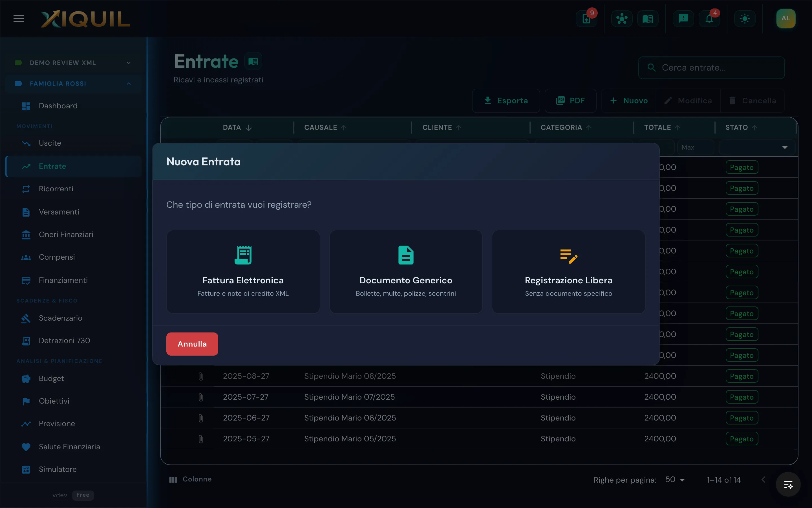Open the feedback message icon

pos(683,18)
